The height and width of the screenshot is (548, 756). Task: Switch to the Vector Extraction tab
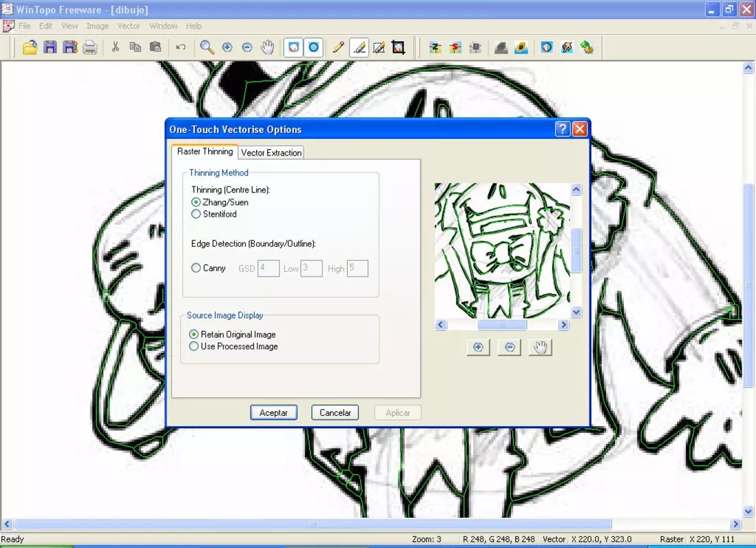271,153
